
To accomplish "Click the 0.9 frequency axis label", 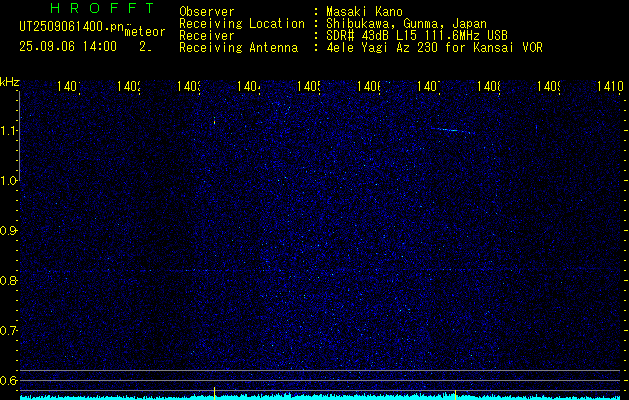I will point(8,231).
